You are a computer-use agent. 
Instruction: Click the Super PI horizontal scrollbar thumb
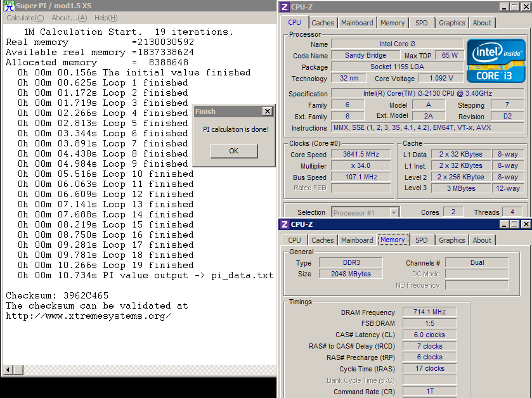pyautogui.click(x=18, y=369)
